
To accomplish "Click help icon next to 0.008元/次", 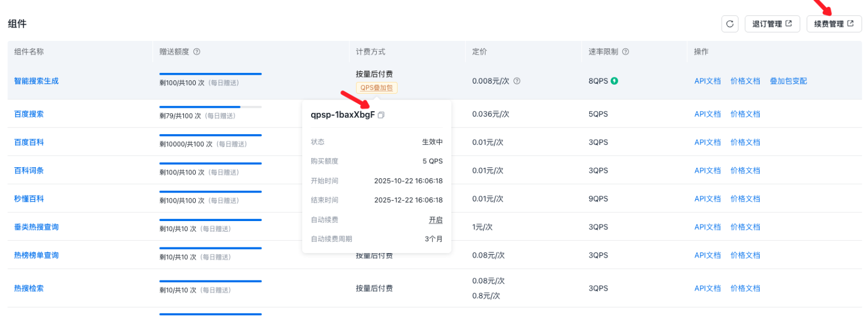I will [517, 81].
